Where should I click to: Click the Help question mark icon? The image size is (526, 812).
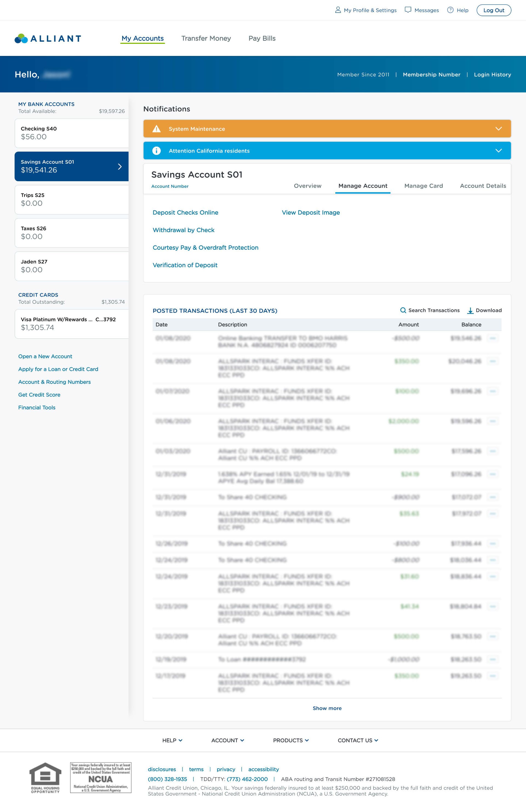click(x=450, y=10)
